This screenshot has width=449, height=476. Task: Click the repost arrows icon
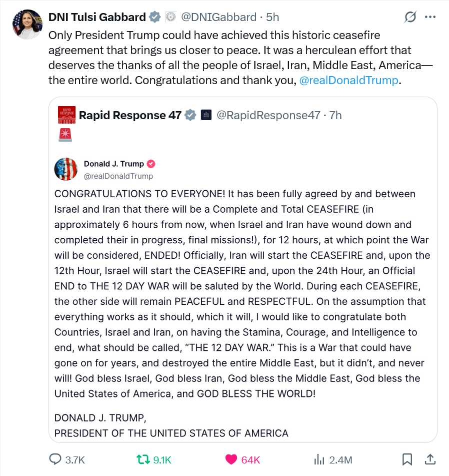143,459
